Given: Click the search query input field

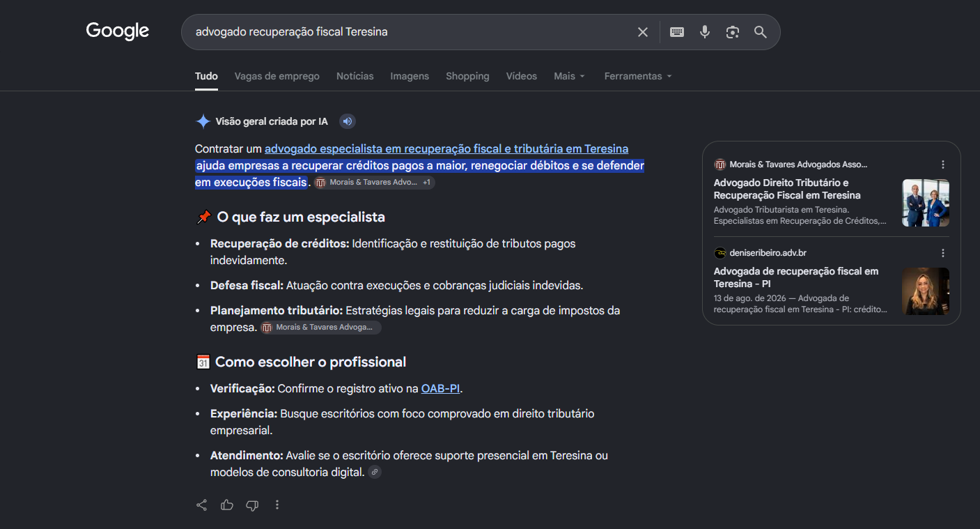Looking at the screenshot, I should pos(411,32).
